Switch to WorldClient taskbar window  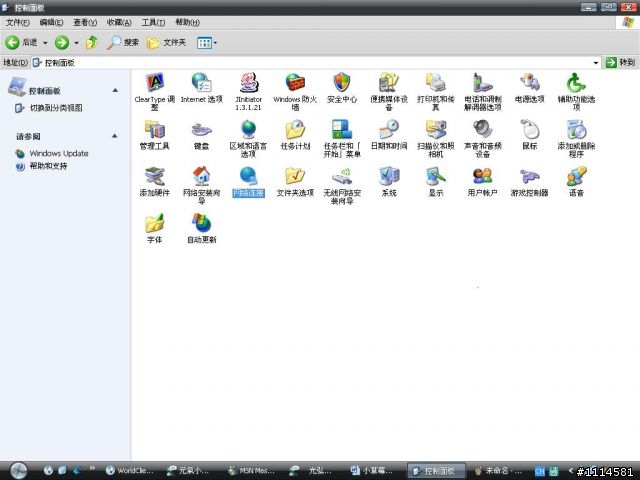[x=129, y=471]
